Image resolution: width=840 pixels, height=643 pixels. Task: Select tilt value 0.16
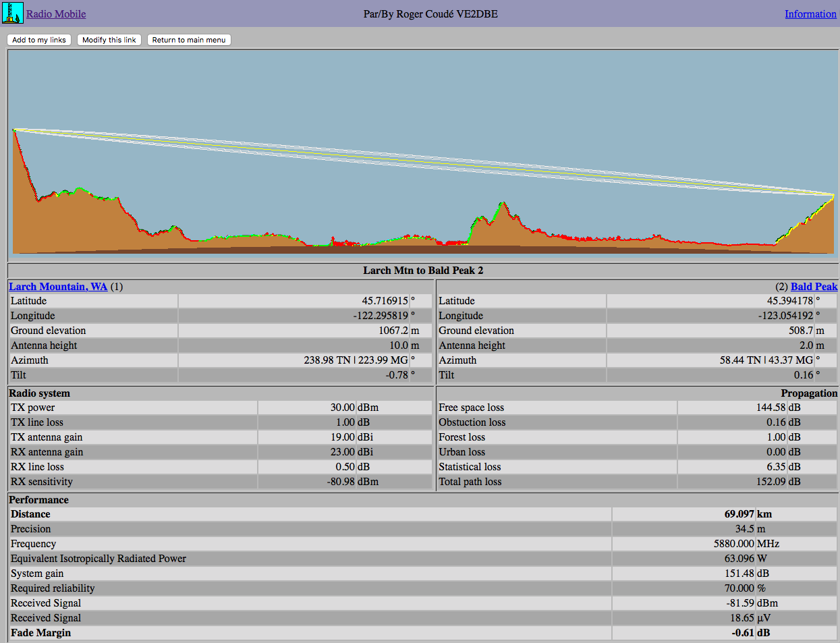[x=804, y=375]
